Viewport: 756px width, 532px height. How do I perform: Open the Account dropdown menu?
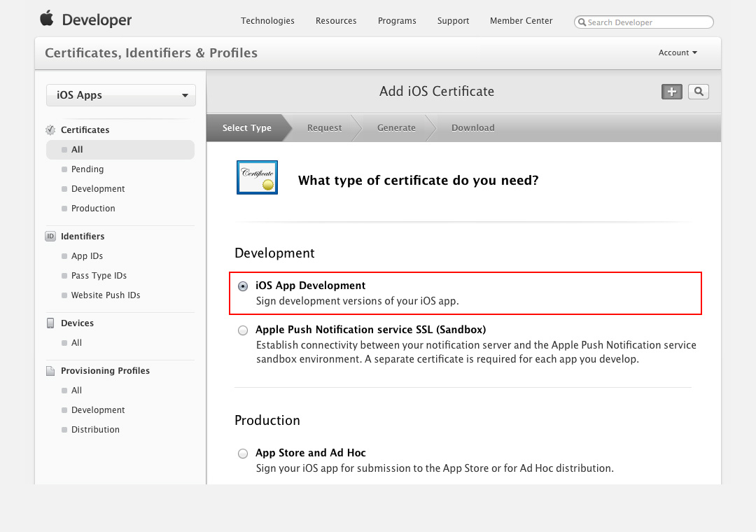(678, 52)
